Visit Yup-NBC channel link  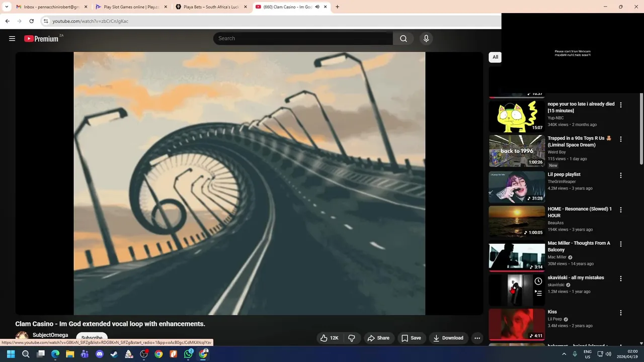pos(556,118)
